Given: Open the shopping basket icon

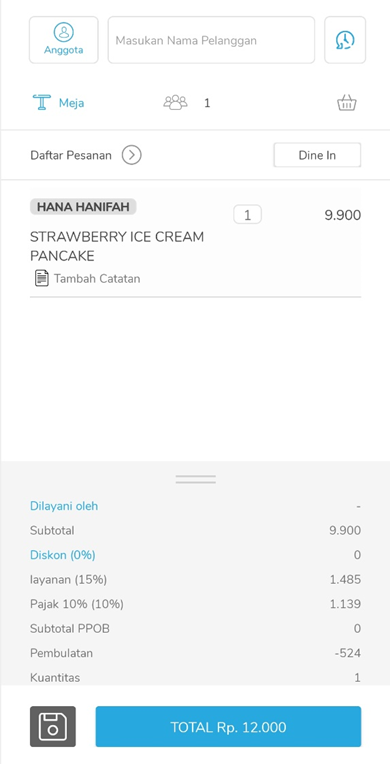Looking at the screenshot, I should (x=347, y=103).
